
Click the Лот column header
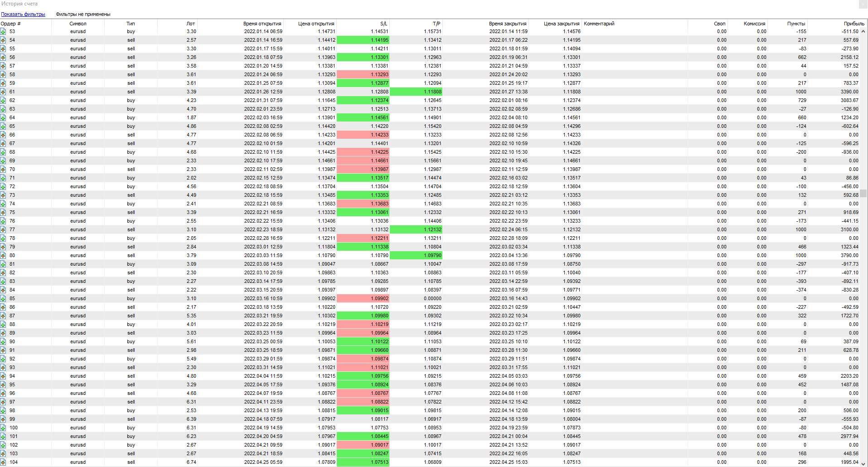[x=190, y=24]
